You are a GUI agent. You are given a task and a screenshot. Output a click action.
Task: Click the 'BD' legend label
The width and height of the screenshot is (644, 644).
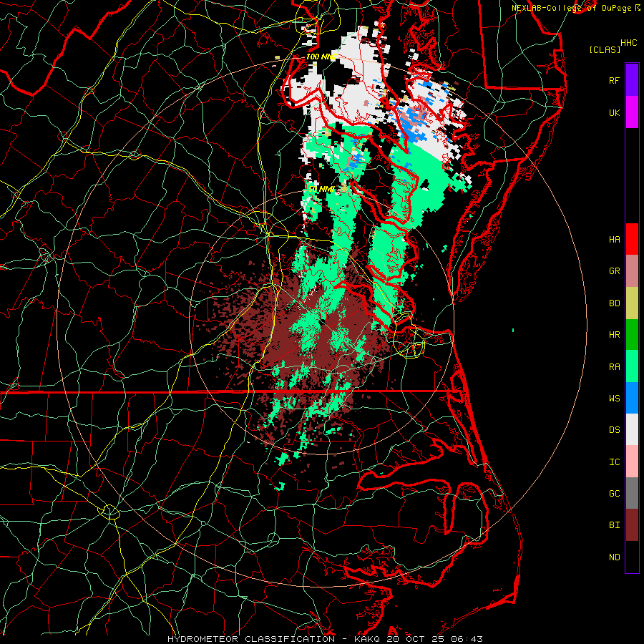(614, 303)
